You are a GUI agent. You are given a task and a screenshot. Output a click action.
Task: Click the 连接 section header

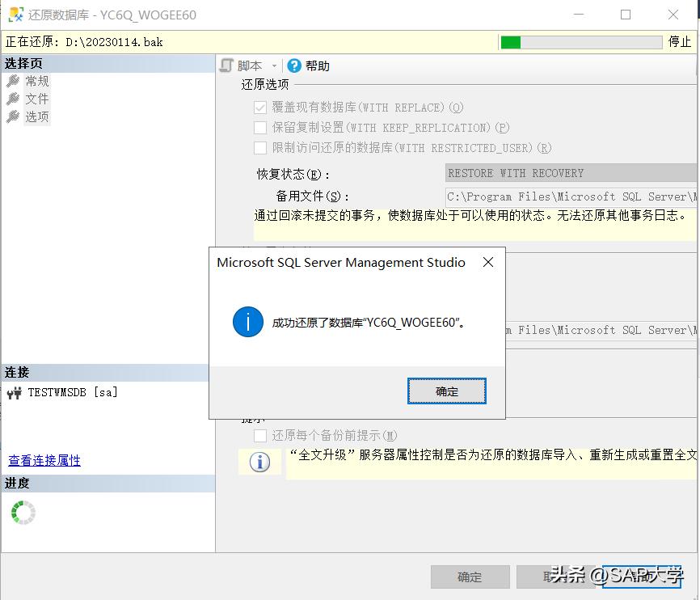105,373
